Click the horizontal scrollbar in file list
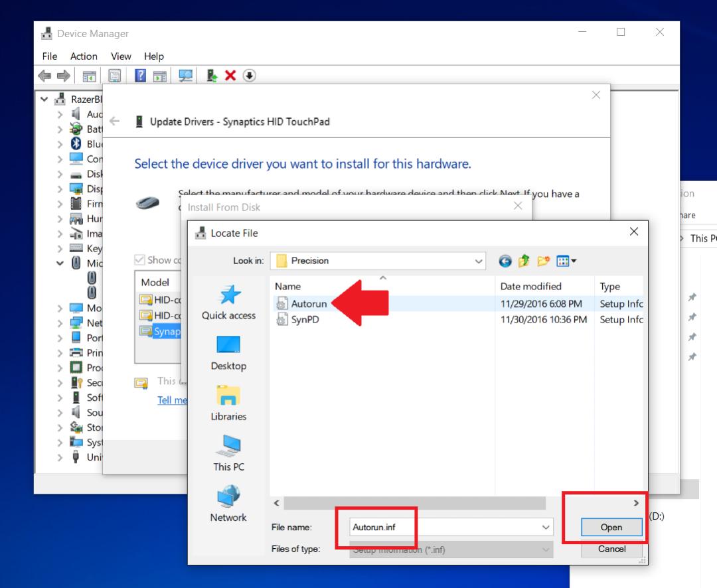Viewport: 717px width, 588px height. point(415,503)
